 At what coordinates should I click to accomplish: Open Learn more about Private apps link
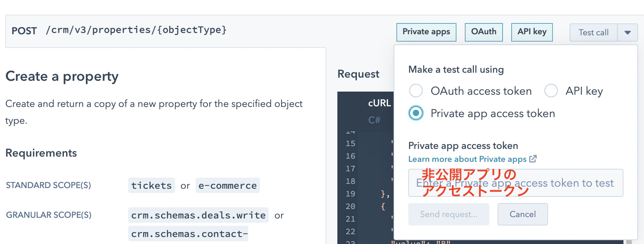(x=467, y=159)
